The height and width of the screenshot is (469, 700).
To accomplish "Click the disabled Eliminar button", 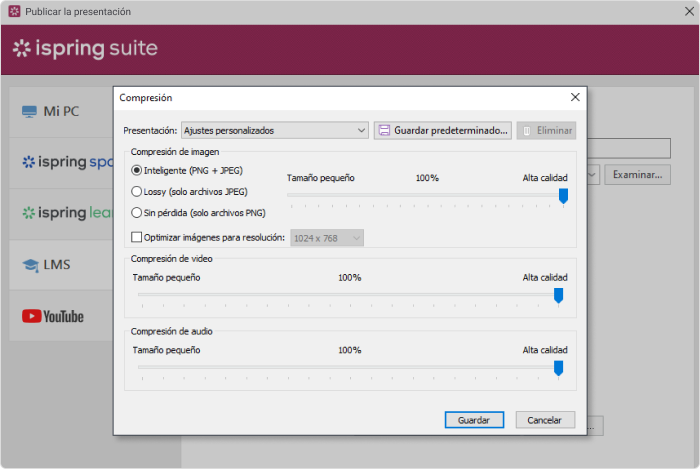I will [x=546, y=130].
